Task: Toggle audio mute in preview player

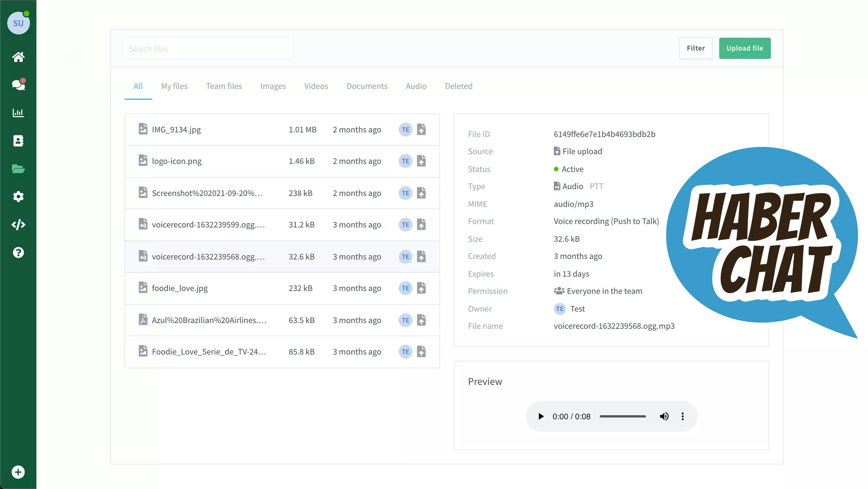Action: point(665,416)
